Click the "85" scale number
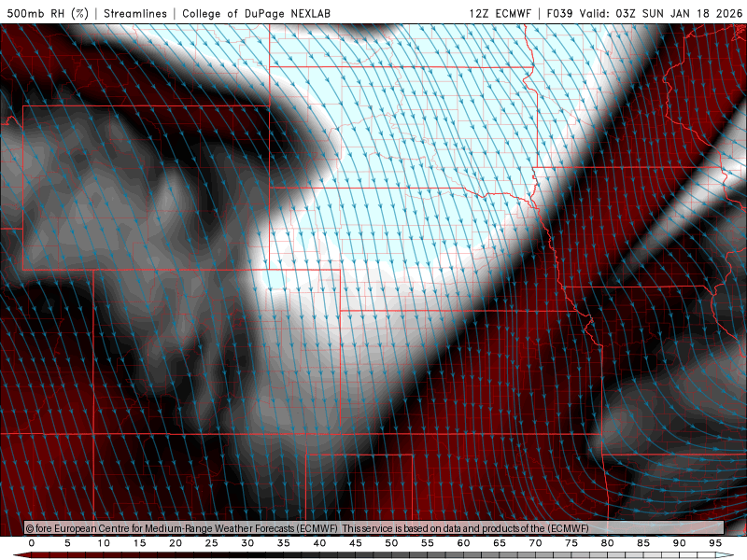This screenshot has height=560, width=747. 643,543
